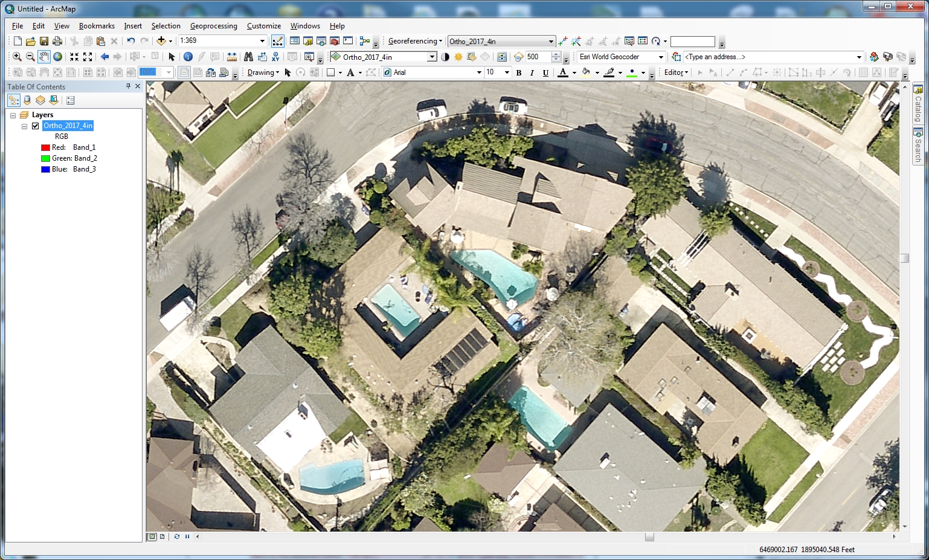Click the Add Data button

pos(161,41)
